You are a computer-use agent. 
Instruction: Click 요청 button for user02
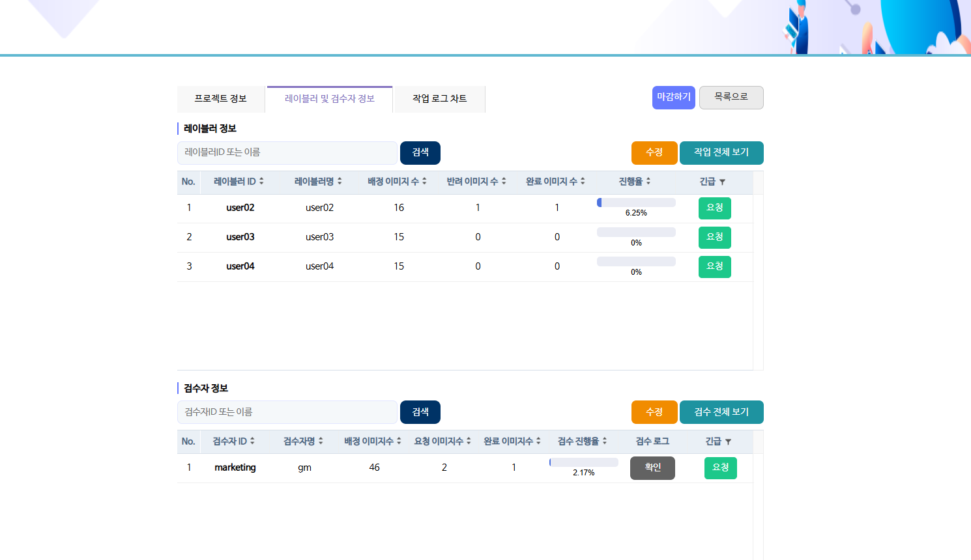[714, 208]
